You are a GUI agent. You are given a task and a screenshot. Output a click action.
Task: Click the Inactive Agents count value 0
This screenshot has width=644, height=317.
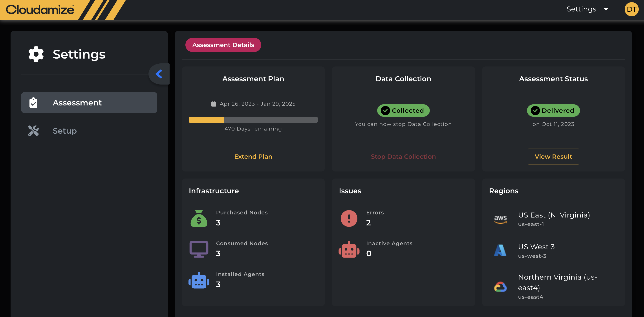[x=368, y=253]
